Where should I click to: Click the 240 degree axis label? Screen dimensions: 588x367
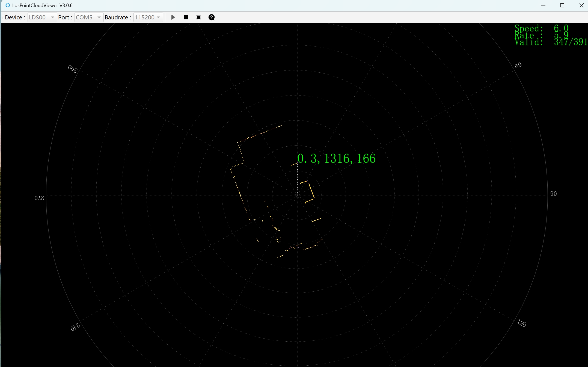click(x=75, y=327)
